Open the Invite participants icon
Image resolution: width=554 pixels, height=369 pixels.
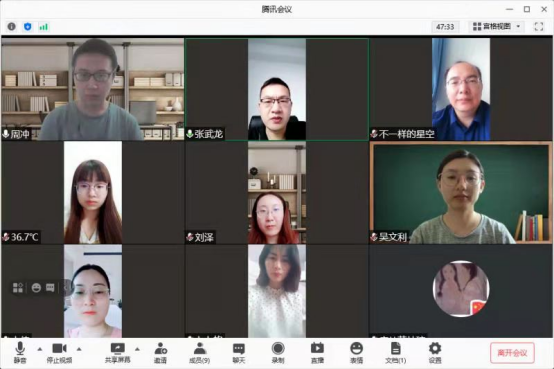coord(160,353)
